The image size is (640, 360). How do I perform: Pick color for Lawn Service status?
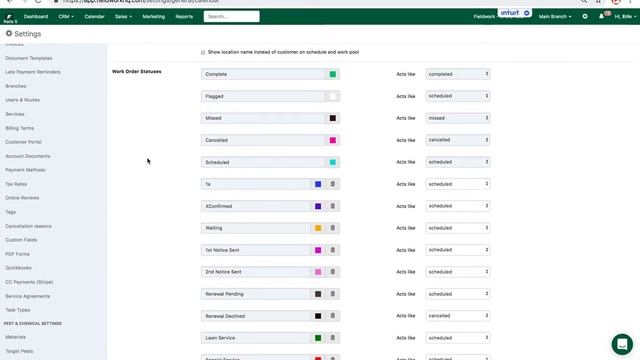[318, 338]
